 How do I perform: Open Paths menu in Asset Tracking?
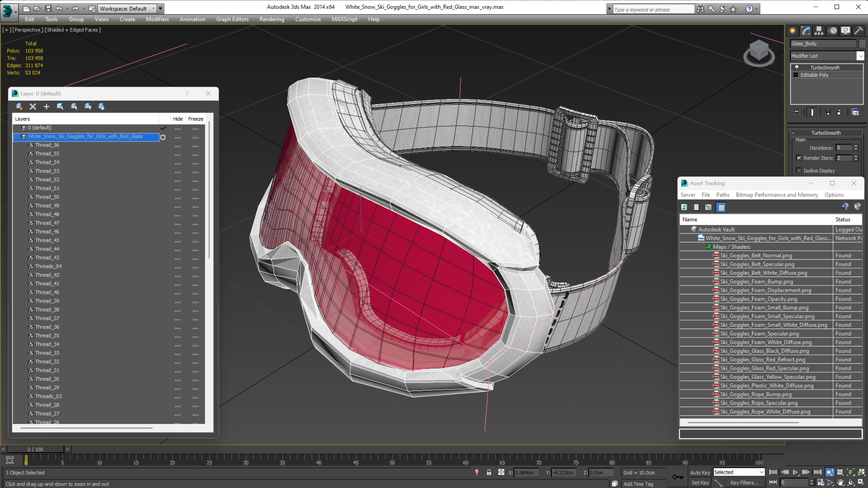723,195
